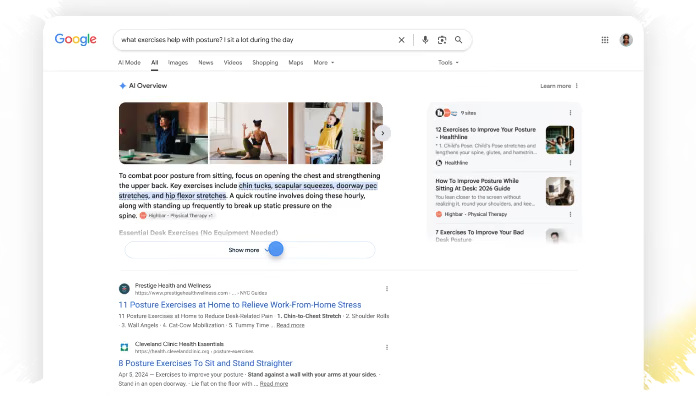Open 8 Posture Exercises To Sit and Stand Straighter

pyautogui.click(x=205, y=363)
